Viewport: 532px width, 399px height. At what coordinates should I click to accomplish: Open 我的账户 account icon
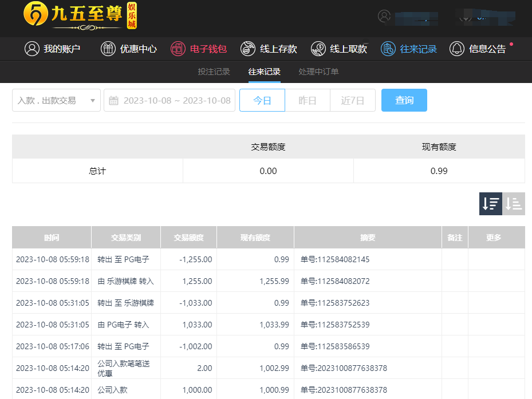click(x=32, y=49)
